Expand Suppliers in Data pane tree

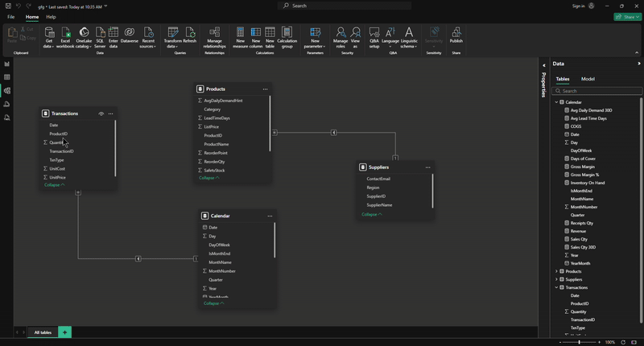point(556,279)
